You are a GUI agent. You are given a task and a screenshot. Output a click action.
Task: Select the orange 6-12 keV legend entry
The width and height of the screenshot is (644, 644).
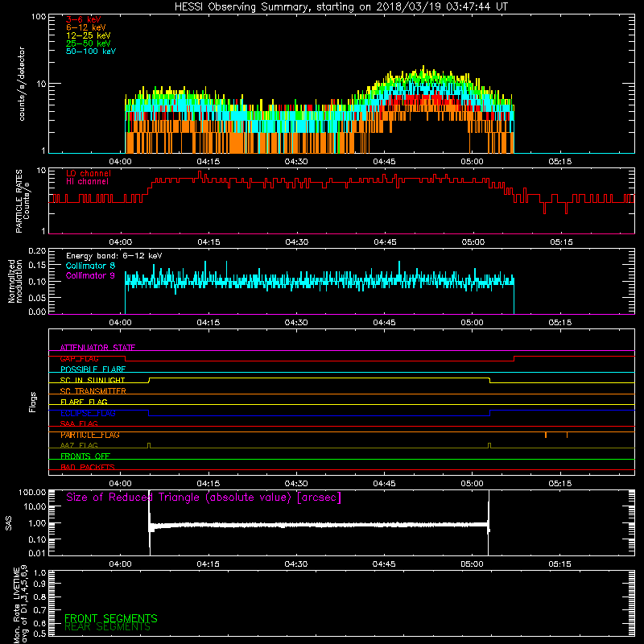pos(86,27)
